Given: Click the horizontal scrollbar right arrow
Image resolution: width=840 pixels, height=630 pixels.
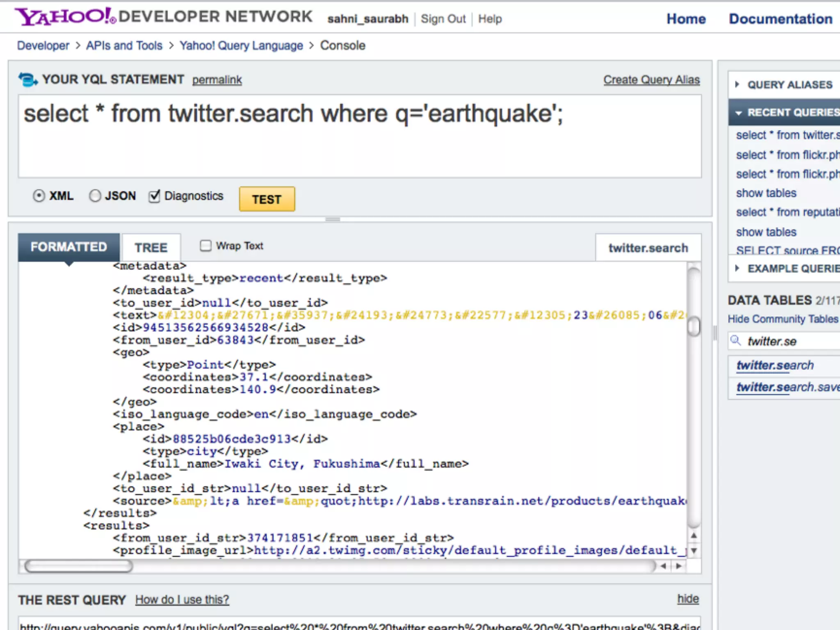Looking at the screenshot, I should pyautogui.click(x=679, y=566).
